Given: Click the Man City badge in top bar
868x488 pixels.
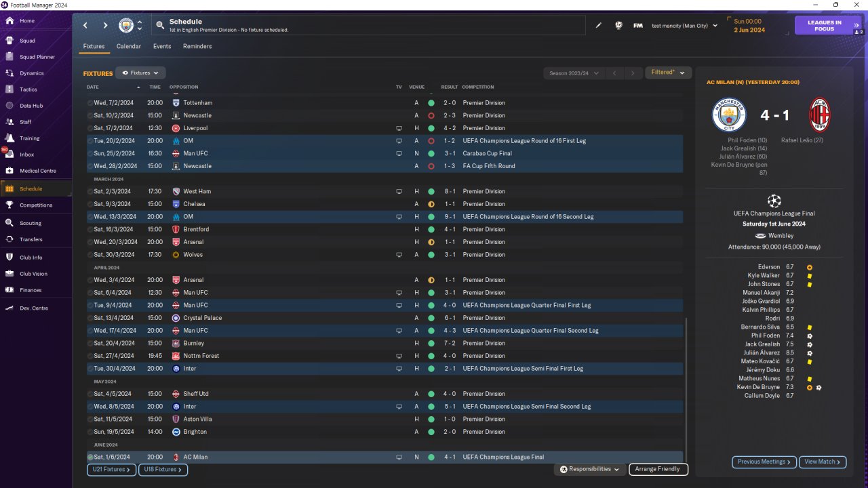Looking at the screenshot, I should click(126, 26).
